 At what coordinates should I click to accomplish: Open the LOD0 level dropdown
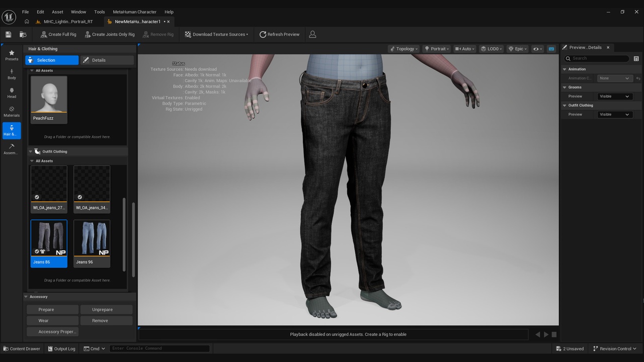[492, 49]
